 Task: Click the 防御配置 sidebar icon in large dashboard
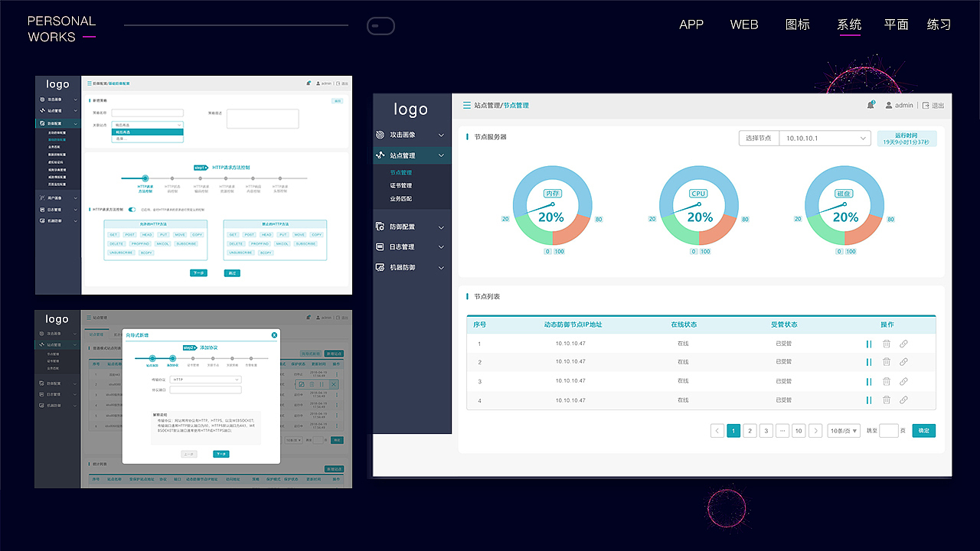(x=381, y=227)
